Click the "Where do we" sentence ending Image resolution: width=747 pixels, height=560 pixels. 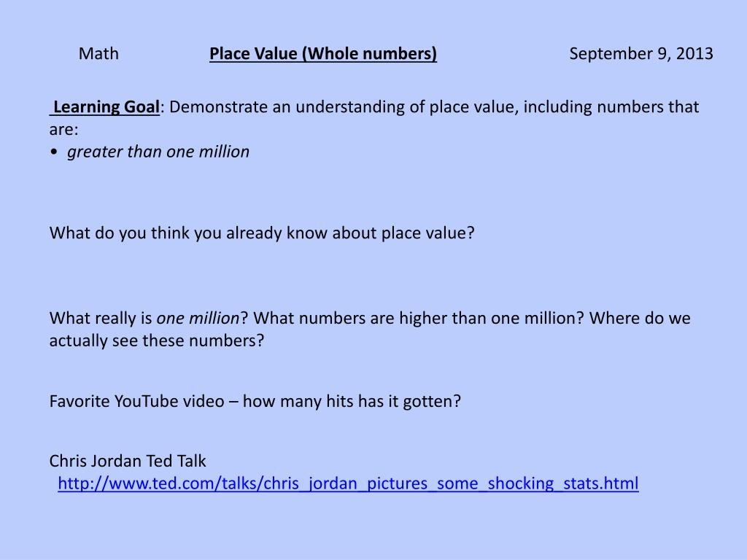click(640, 318)
